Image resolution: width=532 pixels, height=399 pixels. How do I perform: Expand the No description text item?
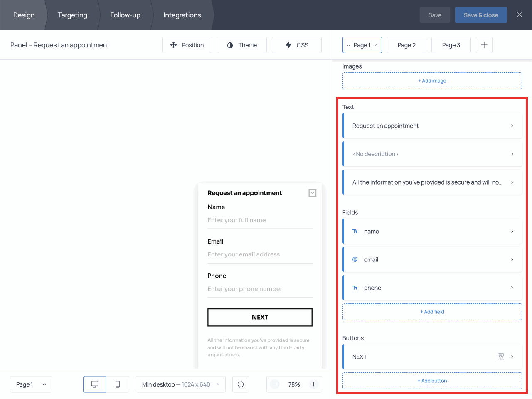pos(432,154)
